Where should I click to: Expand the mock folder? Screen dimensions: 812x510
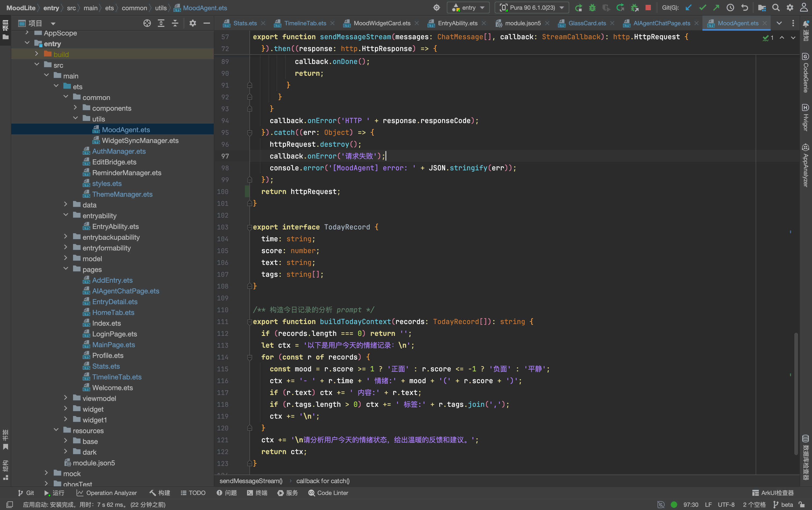[x=46, y=473]
